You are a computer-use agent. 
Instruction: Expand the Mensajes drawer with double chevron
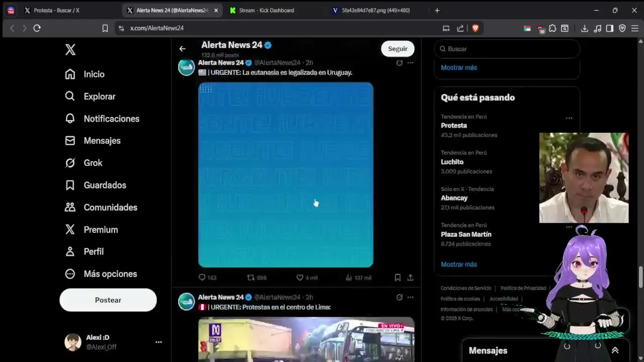[x=615, y=350]
